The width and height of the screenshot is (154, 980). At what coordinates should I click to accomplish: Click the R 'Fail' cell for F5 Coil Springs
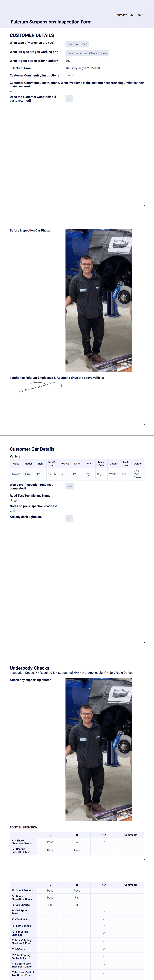77,905
